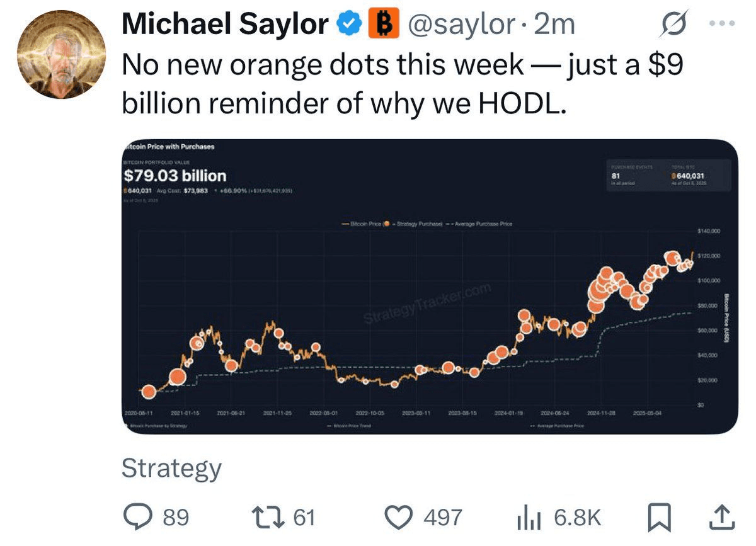Image resolution: width=756 pixels, height=546 pixels.
Task: Like the post with the heart icon
Action: [397, 517]
